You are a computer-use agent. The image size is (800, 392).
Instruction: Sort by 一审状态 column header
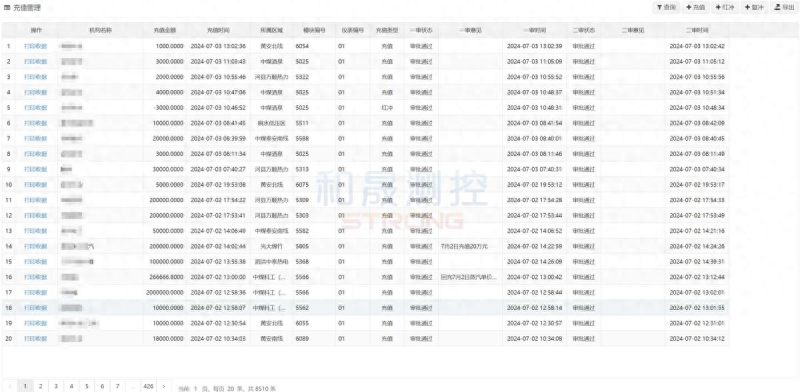(421, 30)
